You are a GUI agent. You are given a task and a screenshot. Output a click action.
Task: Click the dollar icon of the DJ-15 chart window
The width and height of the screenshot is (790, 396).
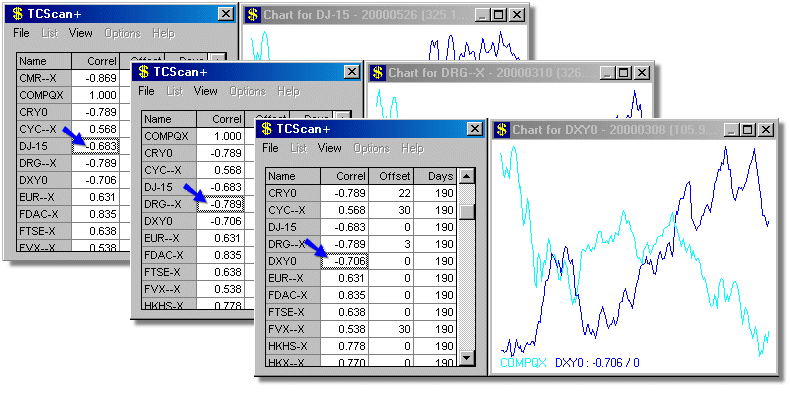[x=252, y=15]
